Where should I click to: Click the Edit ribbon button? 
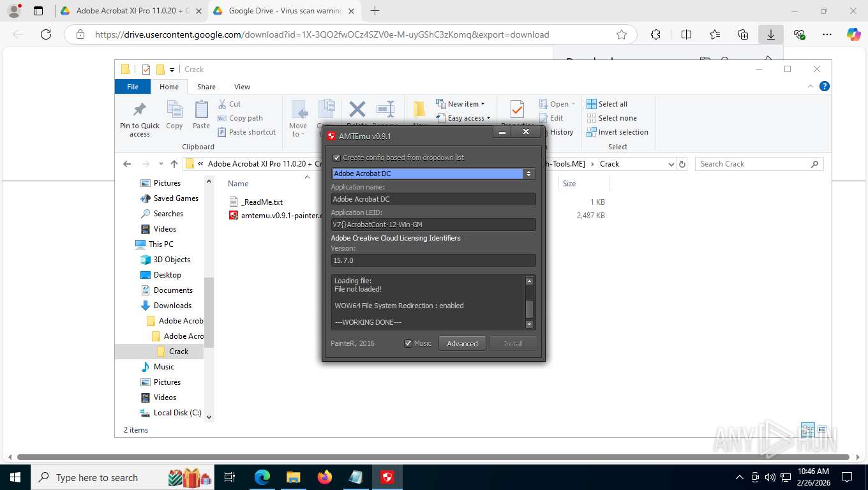(551, 118)
